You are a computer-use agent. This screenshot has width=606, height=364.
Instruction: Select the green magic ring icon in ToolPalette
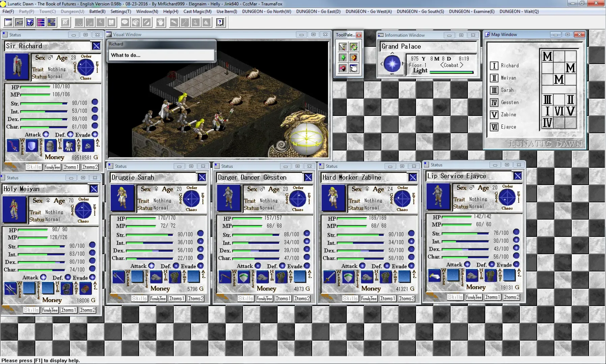pyautogui.click(x=354, y=47)
